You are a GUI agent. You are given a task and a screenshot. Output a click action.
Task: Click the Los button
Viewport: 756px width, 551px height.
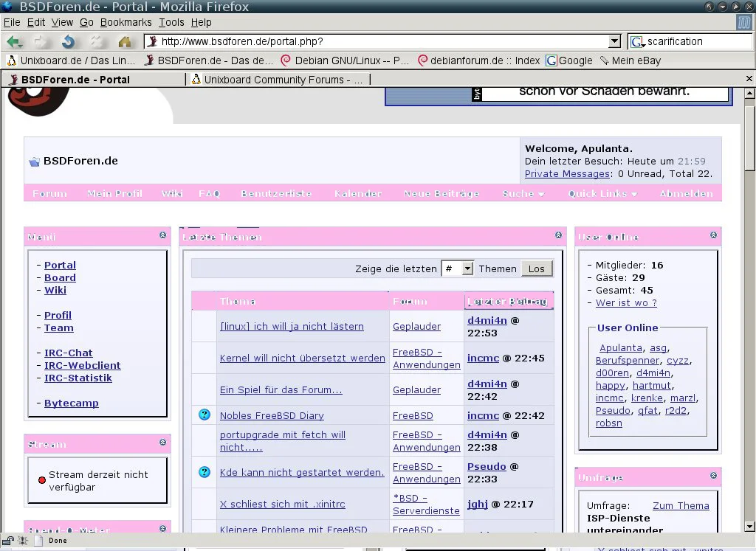537,268
